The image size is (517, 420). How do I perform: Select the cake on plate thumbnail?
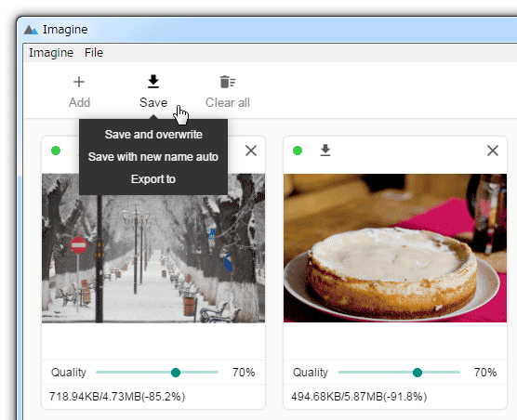pyautogui.click(x=395, y=248)
